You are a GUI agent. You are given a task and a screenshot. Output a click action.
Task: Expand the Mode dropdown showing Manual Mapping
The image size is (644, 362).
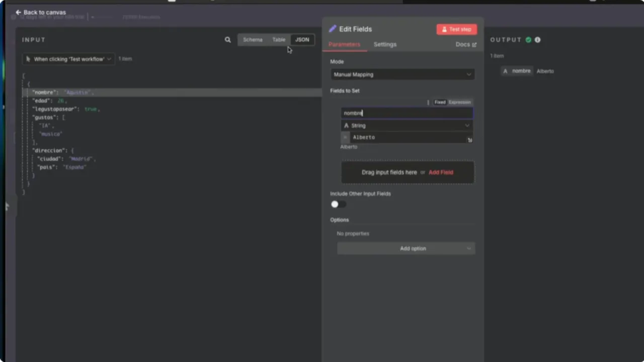click(x=403, y=74)
